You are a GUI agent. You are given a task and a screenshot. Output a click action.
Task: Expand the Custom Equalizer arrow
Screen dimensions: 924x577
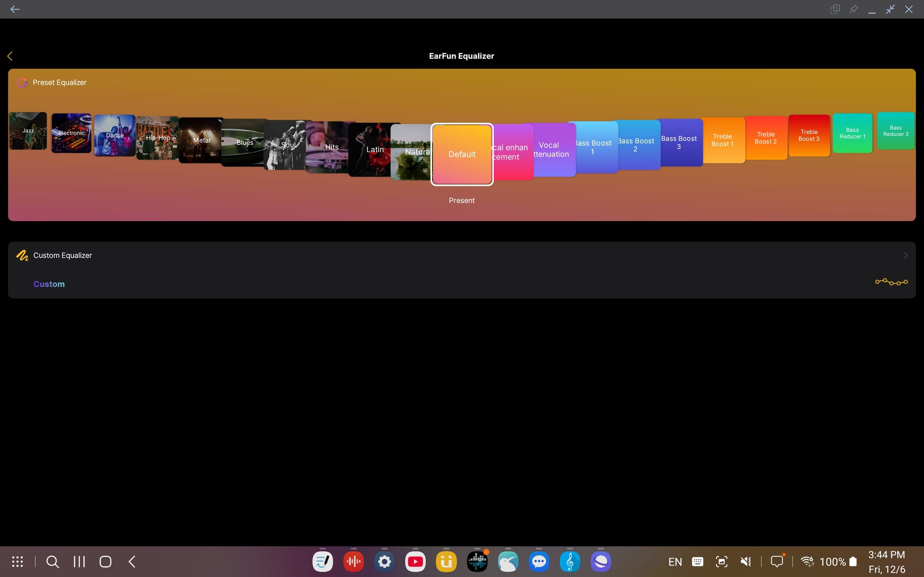click(x=906, y=255)
